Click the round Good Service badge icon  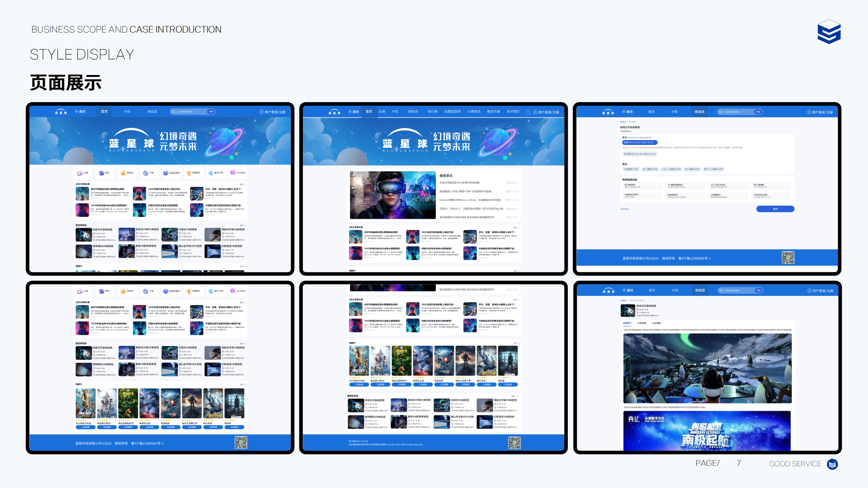click(832, 464)
